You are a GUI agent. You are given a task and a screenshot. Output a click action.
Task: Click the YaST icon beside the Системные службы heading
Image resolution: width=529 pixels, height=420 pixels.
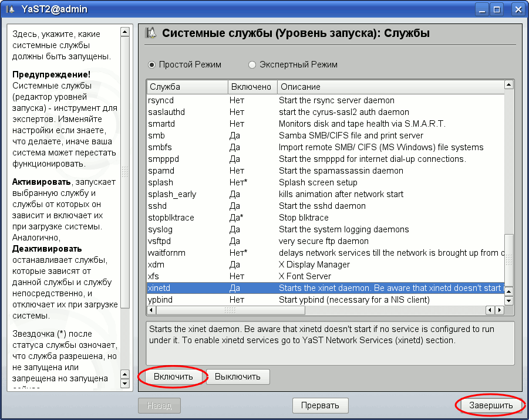click(x=150, y=33)
